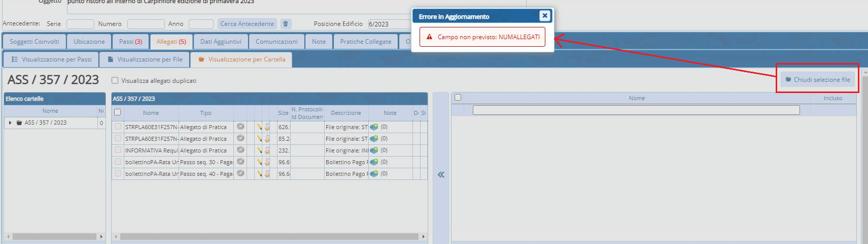Click the right scroll arrow under Elenco cartelle
868x244 pixels.
pyautogui.click(x=101, y=236)
